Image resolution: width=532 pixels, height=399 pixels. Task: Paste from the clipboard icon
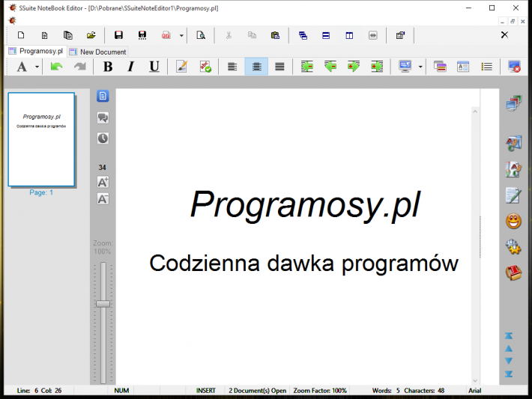point(275,35)
